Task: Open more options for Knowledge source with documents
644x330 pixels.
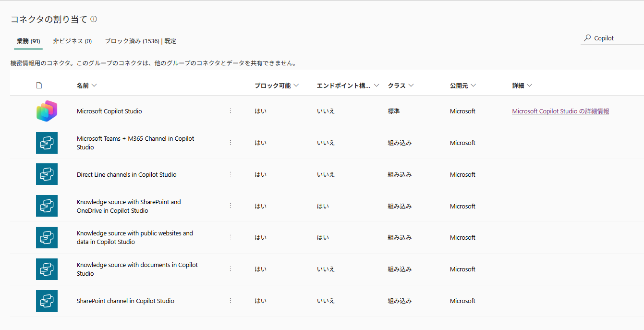Action: (x=230, y=269)
